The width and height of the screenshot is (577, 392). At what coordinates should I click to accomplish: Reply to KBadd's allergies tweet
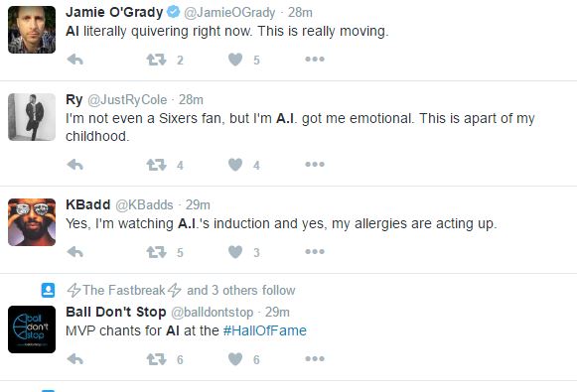tap(75, 252)
